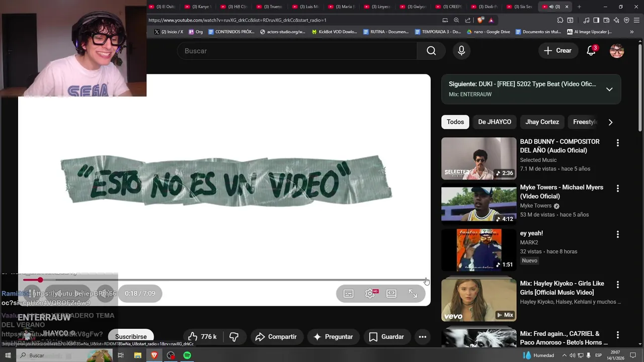Open more actions ellipsis under video
This screenshot has width=644, height=362.
pos(423,337)
